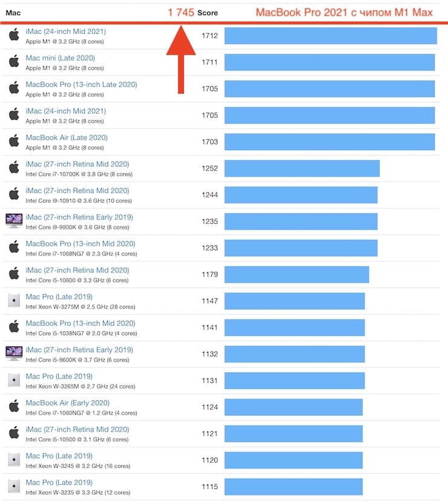Click Mac Pro icon for Xeon W-3265M row
This screenshot has width=448, height=503.
14,380
